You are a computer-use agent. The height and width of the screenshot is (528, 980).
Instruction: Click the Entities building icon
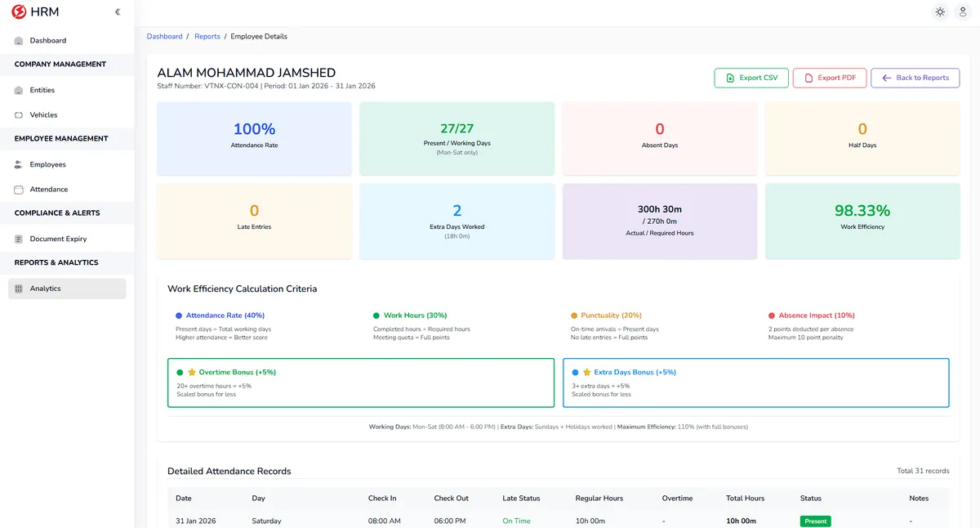pos(19,90)
